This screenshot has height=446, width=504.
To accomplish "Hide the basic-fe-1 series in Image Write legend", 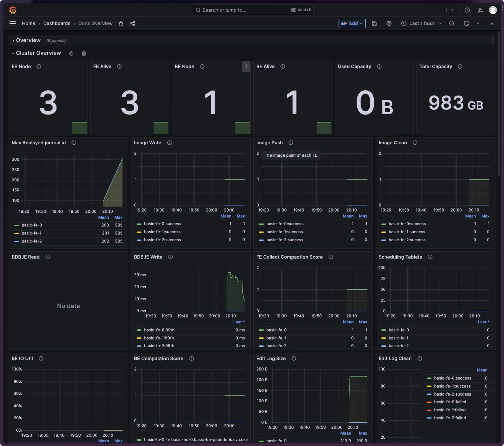I will click(162, 232).
